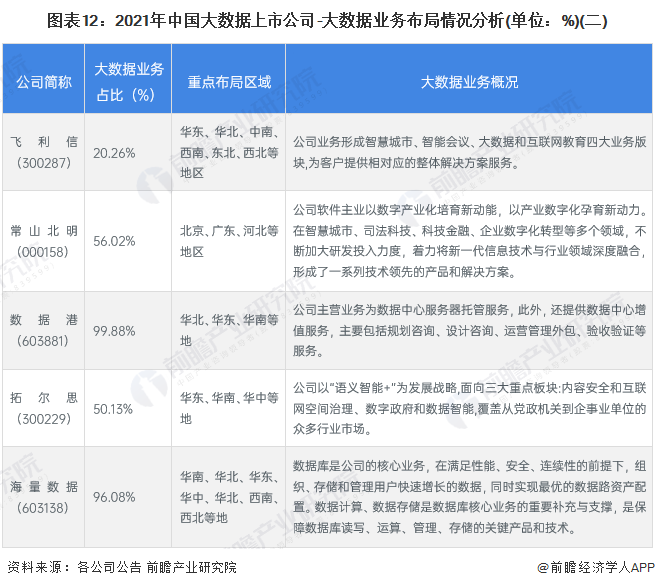Click region cell "华东、华南、华中等地"

pos(229,408)
